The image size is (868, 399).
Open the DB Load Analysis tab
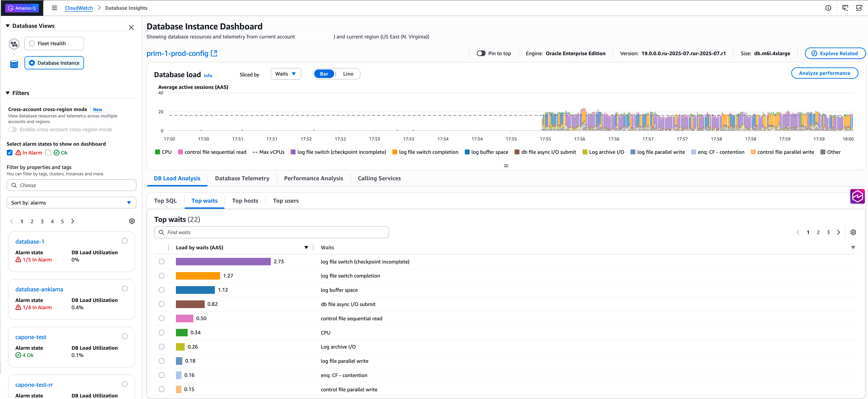(177, 178)
